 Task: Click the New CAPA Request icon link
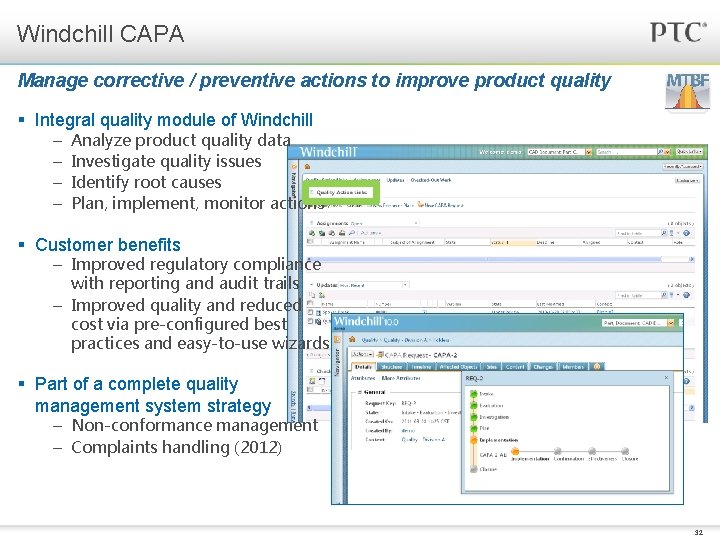(421, 205)
